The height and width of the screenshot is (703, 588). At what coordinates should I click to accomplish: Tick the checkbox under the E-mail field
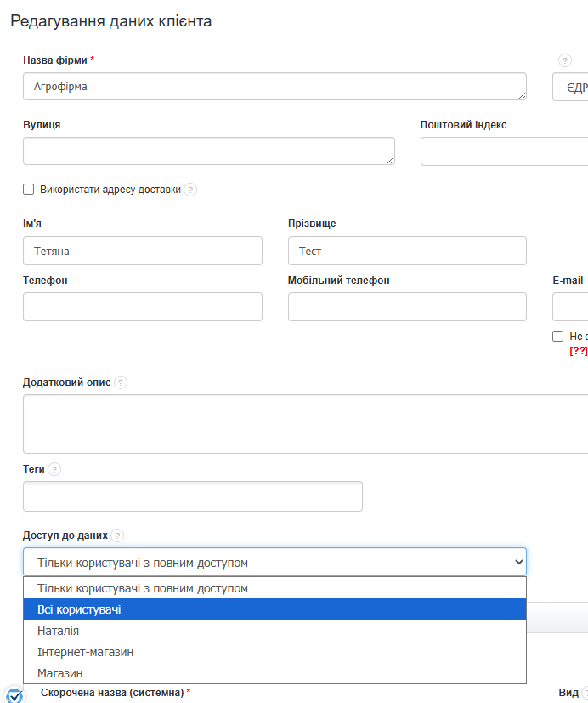coord(558,336)
